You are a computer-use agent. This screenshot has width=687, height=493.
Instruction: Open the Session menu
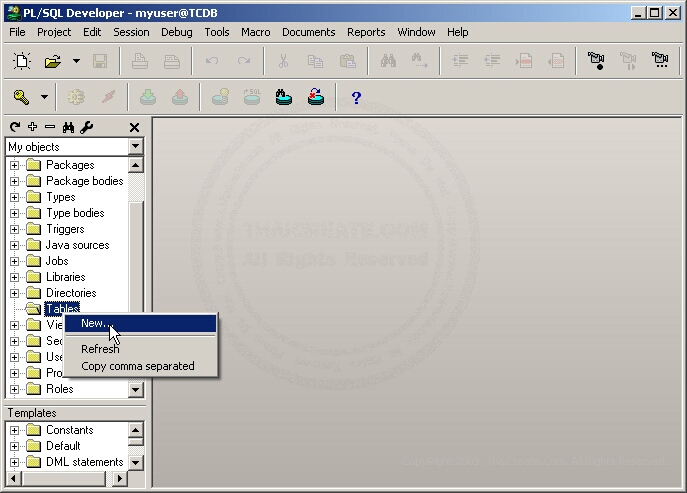click(131, 32)
